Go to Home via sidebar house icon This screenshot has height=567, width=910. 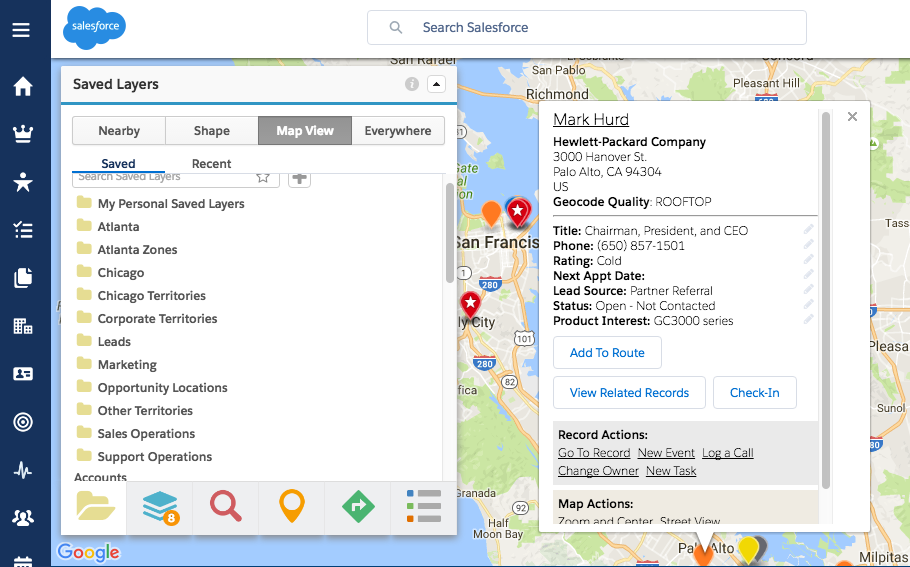click(x=23, y=86)
